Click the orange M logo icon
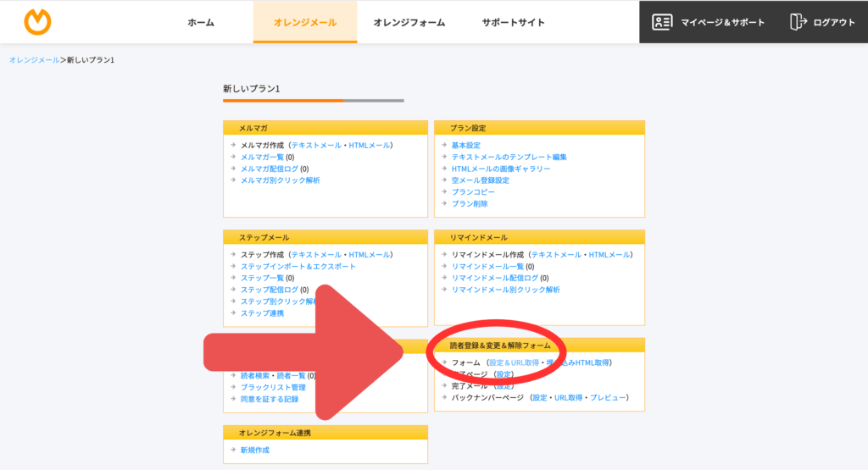 click(37, 22)
